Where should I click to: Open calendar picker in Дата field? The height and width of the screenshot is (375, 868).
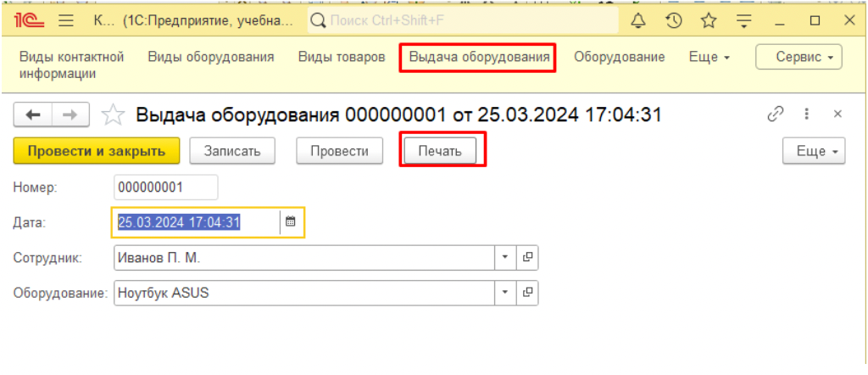tap(291, 221)
